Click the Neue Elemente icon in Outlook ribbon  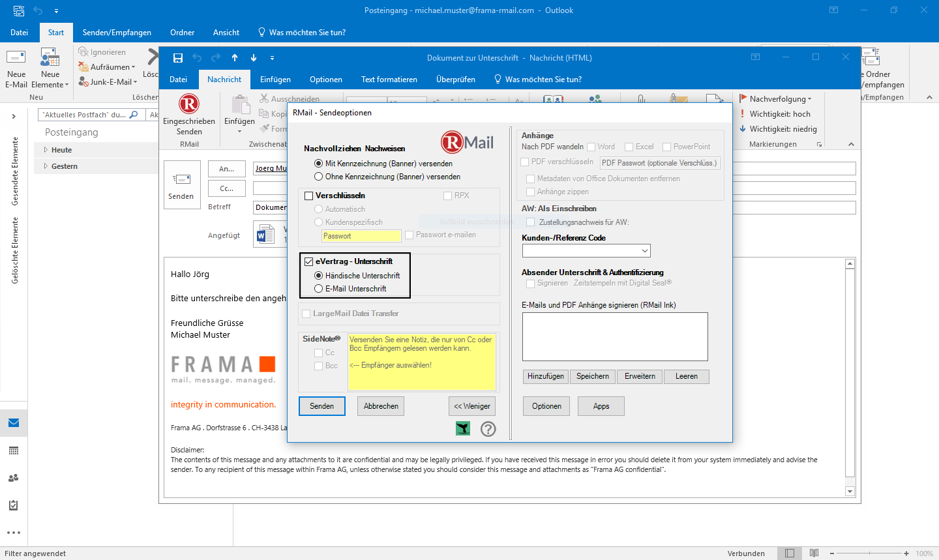tap(50, 57)
